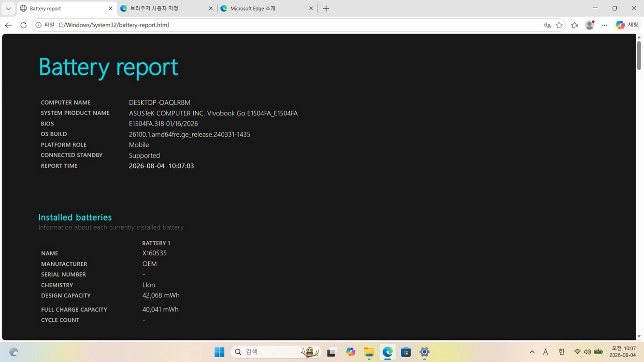Open the translate page icon

click(547, 25)
